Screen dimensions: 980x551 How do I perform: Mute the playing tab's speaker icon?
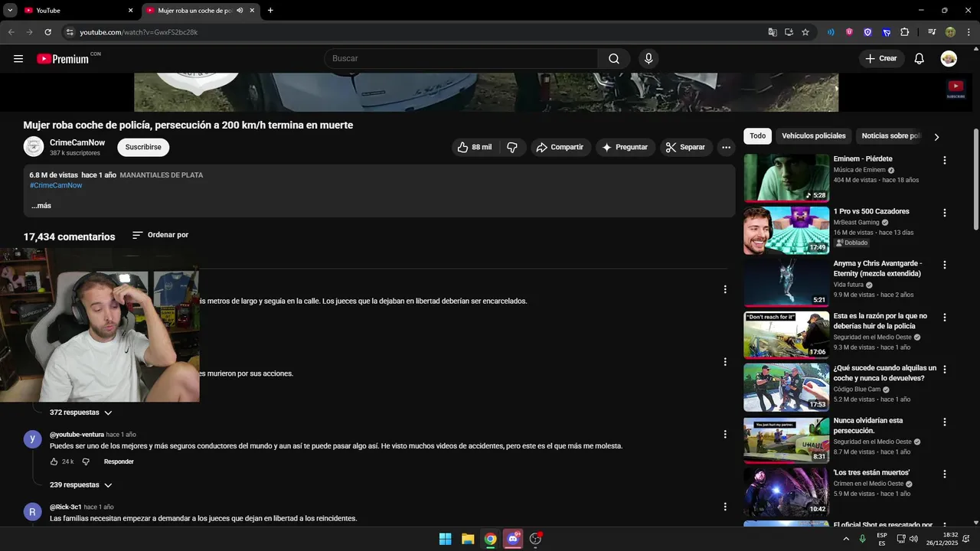[x=240, y=11]
